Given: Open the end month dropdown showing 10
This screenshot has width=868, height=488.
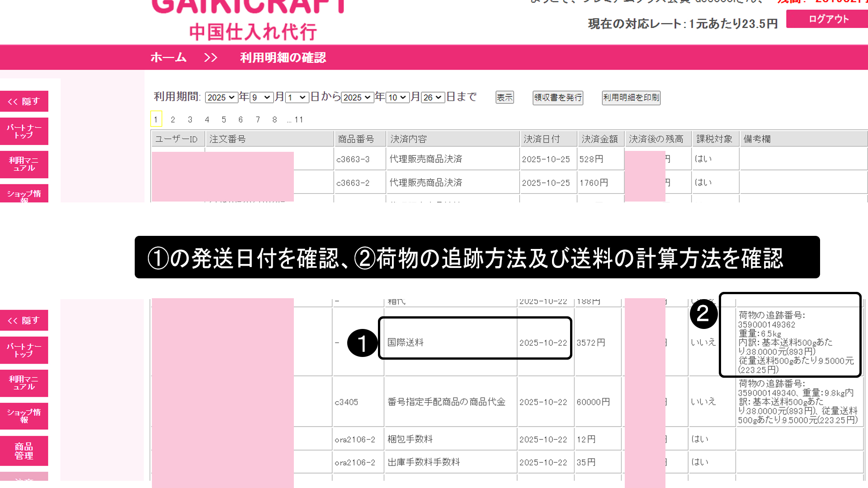Looking at the screenshot, I should 397,98.
